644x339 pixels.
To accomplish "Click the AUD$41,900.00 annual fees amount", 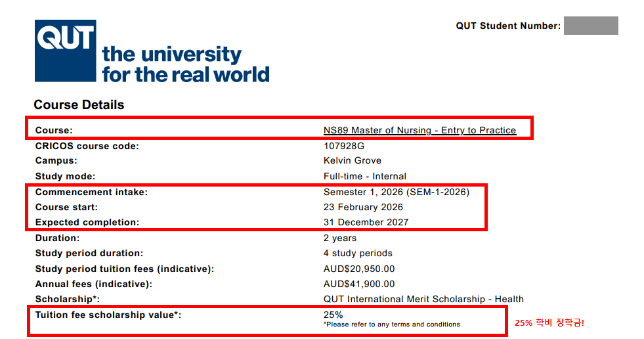I will point(359,284).
